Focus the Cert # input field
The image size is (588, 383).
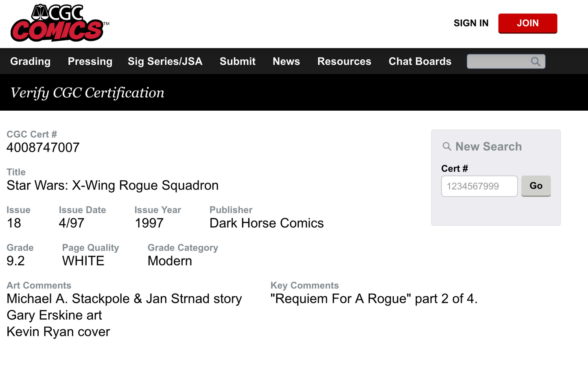479,186
